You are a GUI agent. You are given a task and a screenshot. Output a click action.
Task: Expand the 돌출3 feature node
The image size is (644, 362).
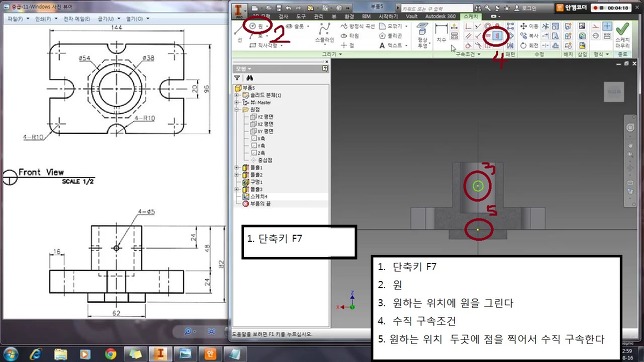pyautogui.click(x=237, y=189)
